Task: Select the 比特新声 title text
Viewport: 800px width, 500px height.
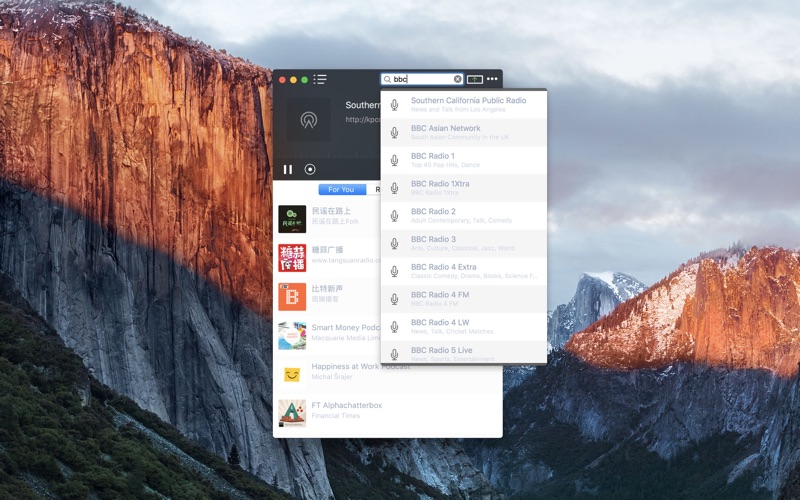Action: pyautogui.click(x=327, y=288)
